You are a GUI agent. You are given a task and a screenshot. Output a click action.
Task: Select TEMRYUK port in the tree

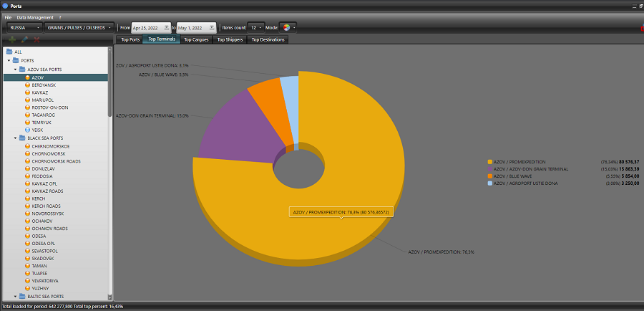click(x=42, y=123)
